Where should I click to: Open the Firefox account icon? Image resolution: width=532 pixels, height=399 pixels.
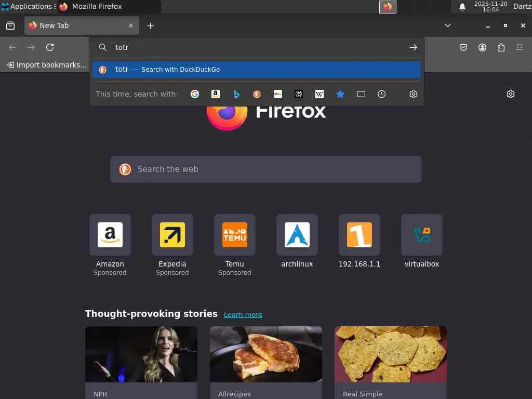click(482, 47)
